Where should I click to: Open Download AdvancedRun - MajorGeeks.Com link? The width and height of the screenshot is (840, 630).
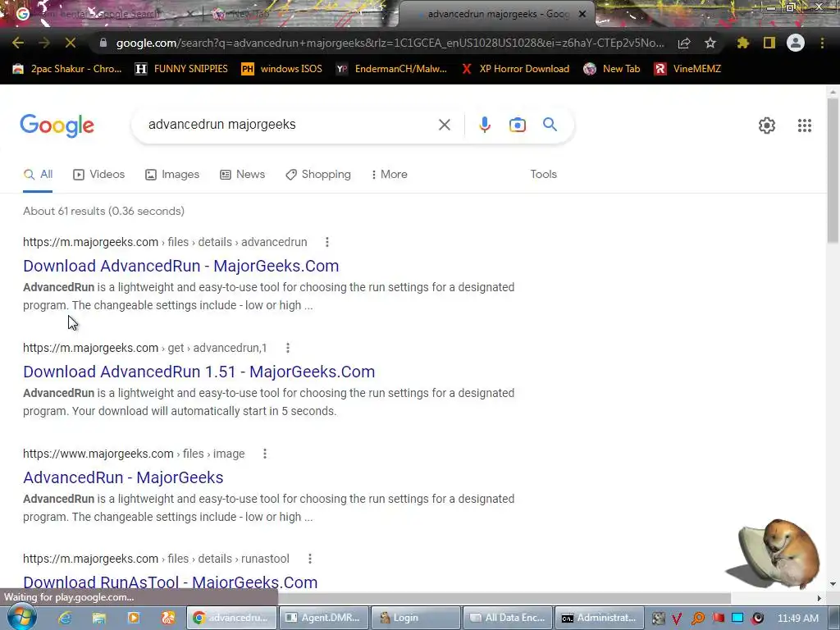point(181,267)
